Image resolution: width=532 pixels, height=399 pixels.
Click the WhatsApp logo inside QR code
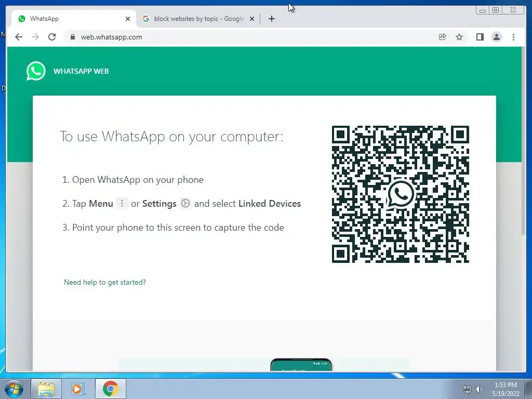point(401,194)
